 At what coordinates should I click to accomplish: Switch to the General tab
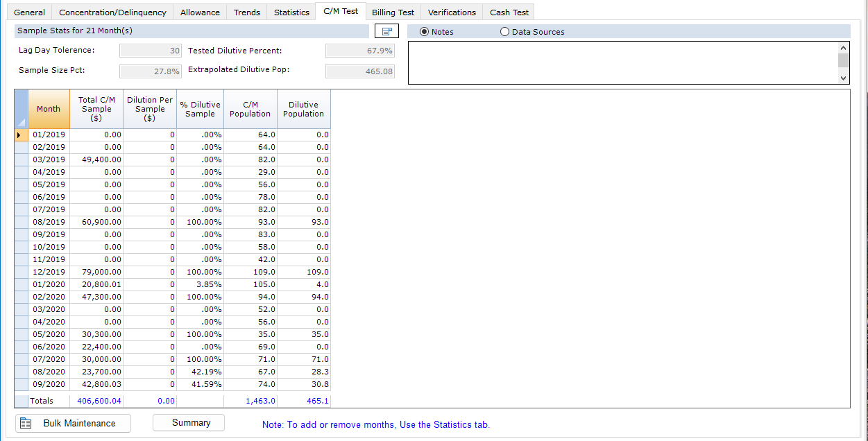(x=30, y=12)
